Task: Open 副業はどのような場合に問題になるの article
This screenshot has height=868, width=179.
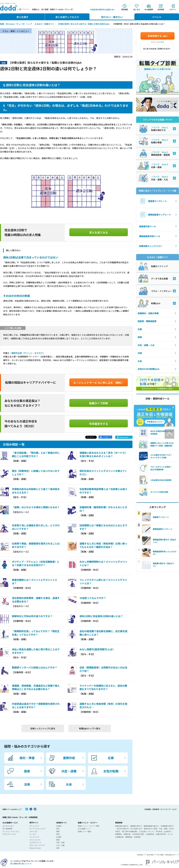Action: pyautogui.click(x=36, y=507)
